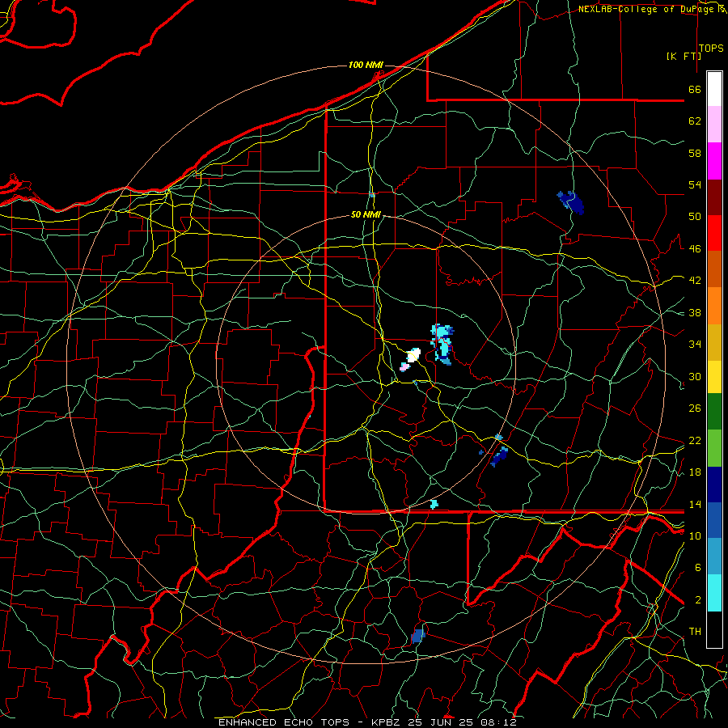Image resolution: width=728 pixels, height=728 pixels.
Task: Click the legend value '26'
Action: pyautogui.click(x=695, y=408)
